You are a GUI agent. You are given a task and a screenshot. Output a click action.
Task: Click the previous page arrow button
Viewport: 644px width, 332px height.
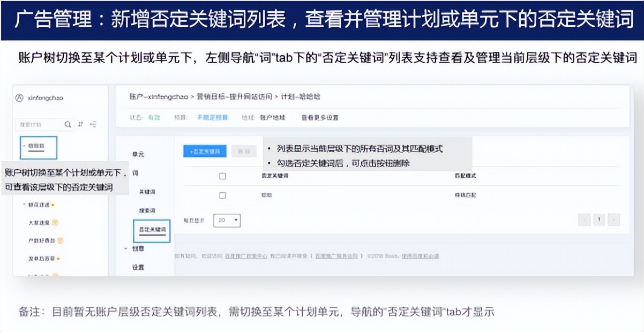click(584, 219)
